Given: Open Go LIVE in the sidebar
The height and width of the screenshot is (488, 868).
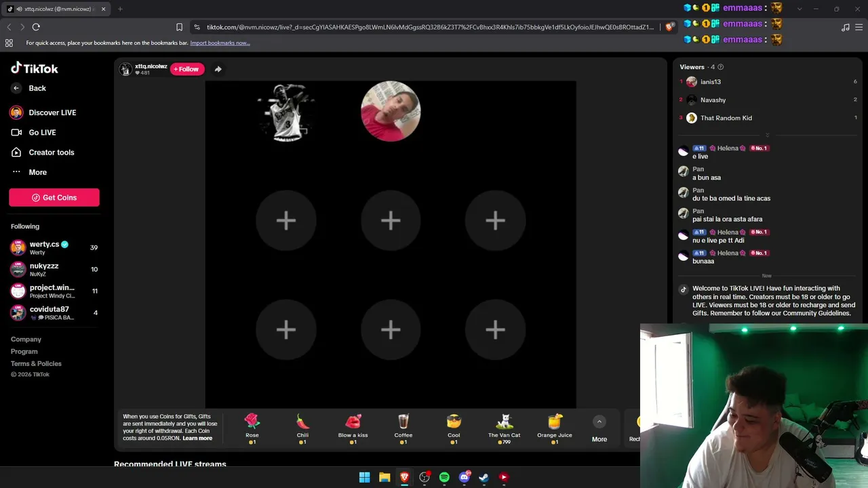Looking at the screenshot, I should (33, 132).
